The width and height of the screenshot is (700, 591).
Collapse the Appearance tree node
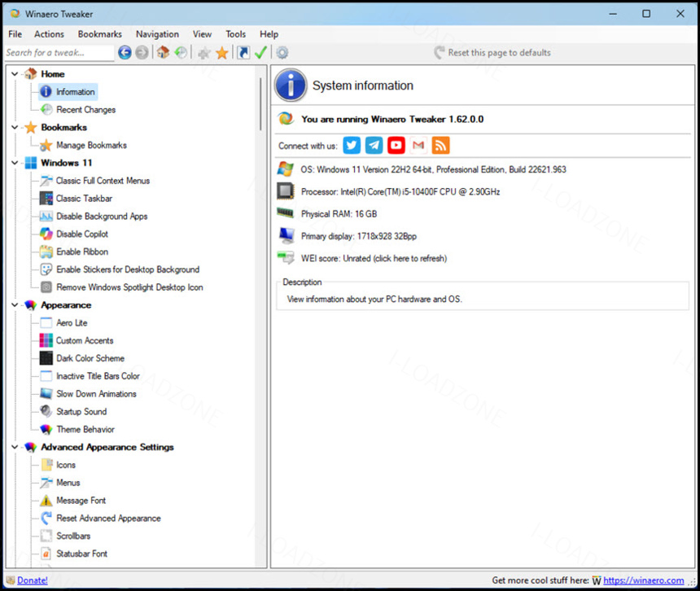click(15, 305)
